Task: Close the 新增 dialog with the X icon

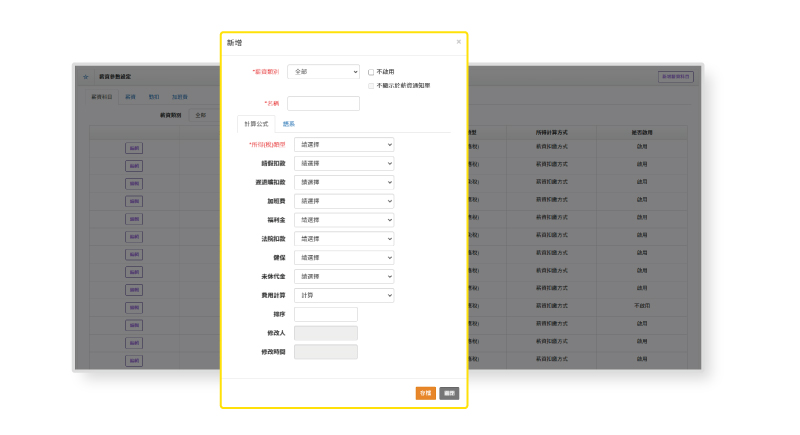Action: (458, 42)
